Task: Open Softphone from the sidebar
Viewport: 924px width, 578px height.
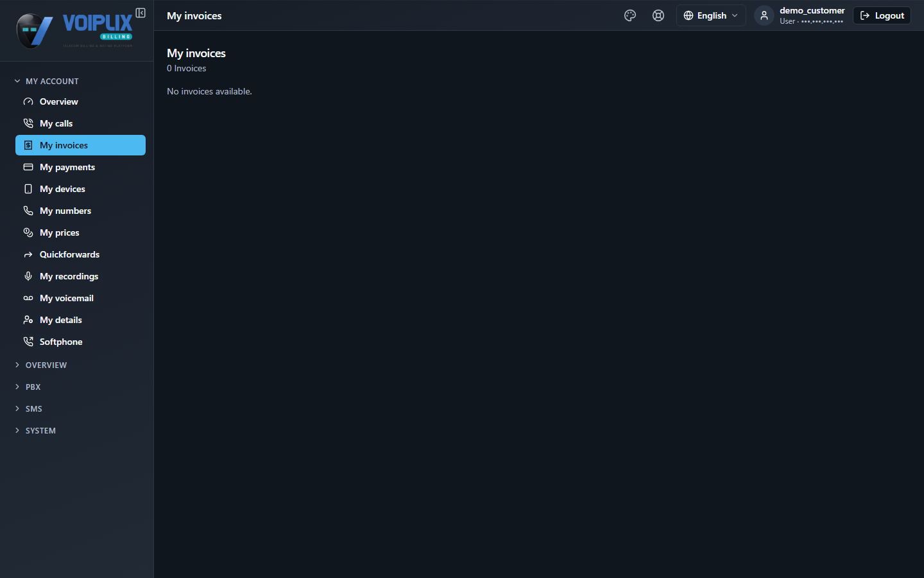Action: click(80, 342)
